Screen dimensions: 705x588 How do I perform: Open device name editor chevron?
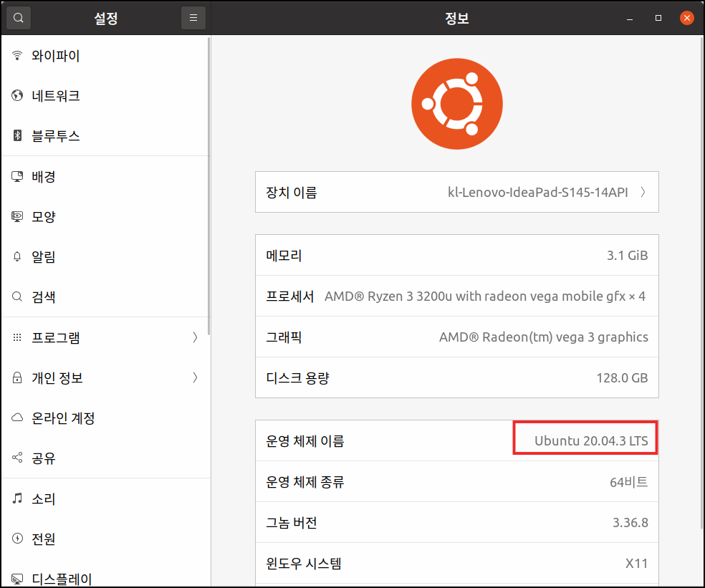[x=643, y=192]
